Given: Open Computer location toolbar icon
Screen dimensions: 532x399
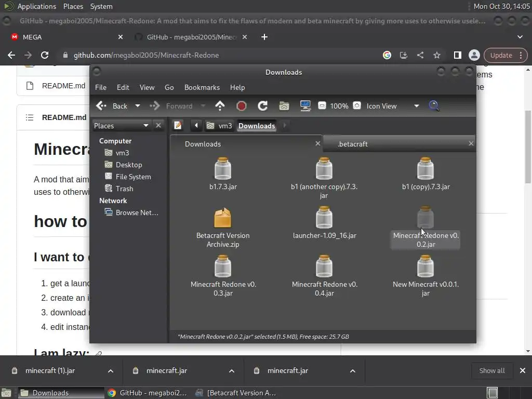Looking at the screenshot, I should [305, 106].
